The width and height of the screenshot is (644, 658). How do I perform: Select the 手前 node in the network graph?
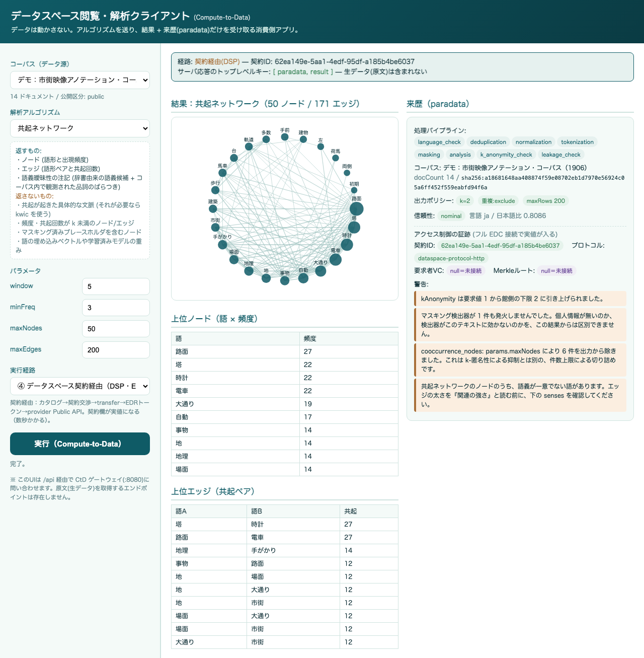285,137
